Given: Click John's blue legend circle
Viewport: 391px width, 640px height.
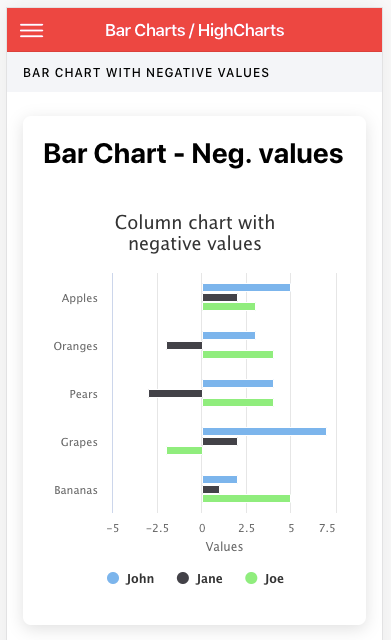Looking at the screenshot, I should [113, 578].
